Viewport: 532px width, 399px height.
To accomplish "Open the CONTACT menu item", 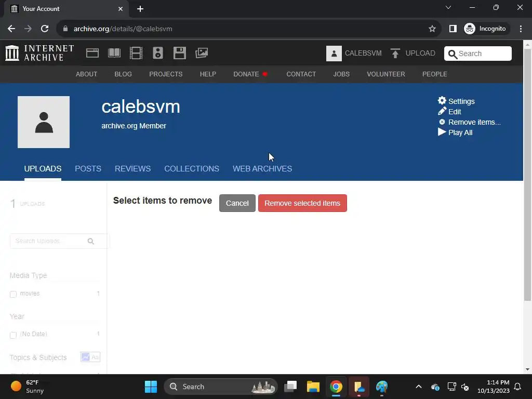I will [301, 74].
